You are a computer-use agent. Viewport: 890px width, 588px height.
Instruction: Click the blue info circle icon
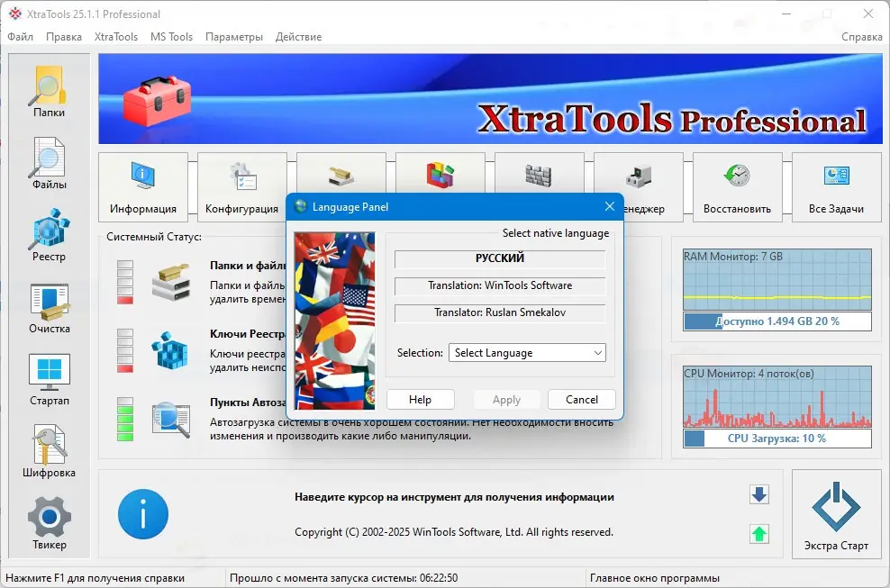[x=143, y=514]
